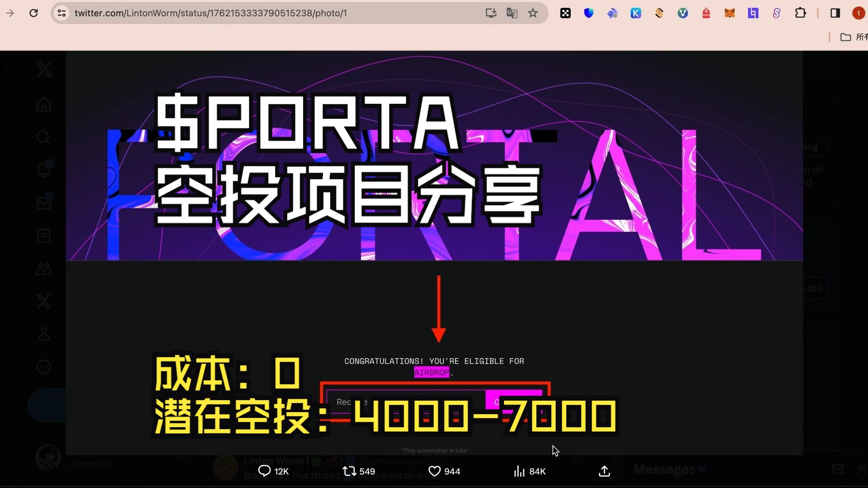Click the orange S-shaped extension icon
The width and height of the screenshot is (868, 488).
[x=659, y=13]
